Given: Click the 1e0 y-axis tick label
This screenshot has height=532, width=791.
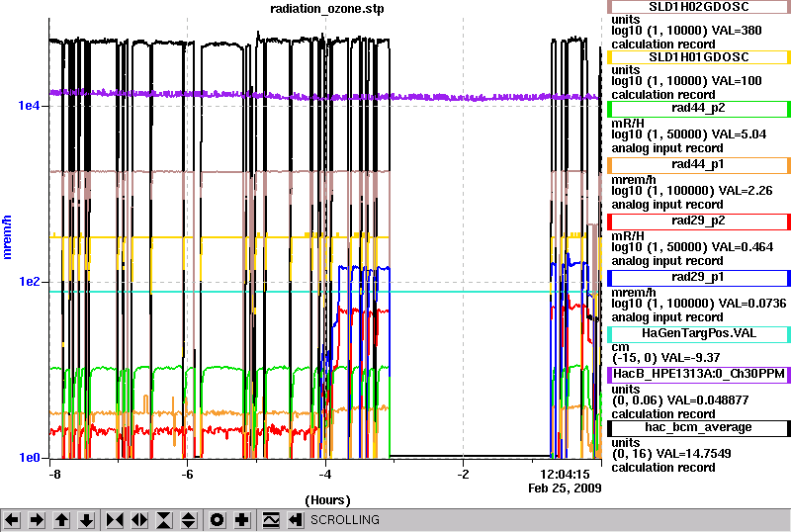Looking at the screenshot, I should (30, 457).
